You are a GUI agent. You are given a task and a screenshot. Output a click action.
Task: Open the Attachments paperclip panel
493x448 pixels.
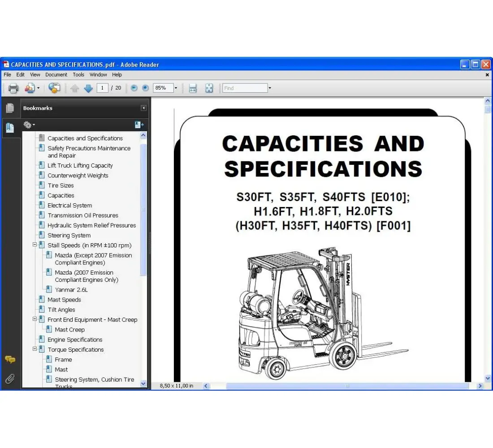tap(10, 379)
